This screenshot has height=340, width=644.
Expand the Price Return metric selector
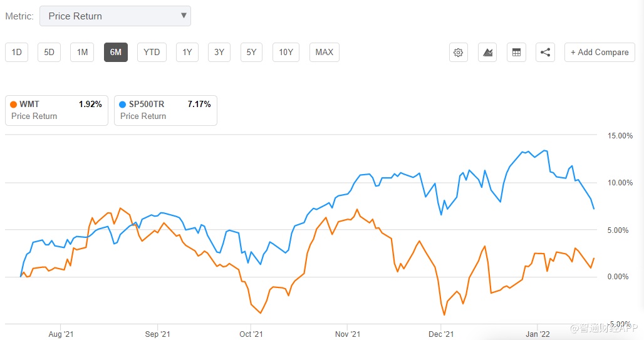115,16
